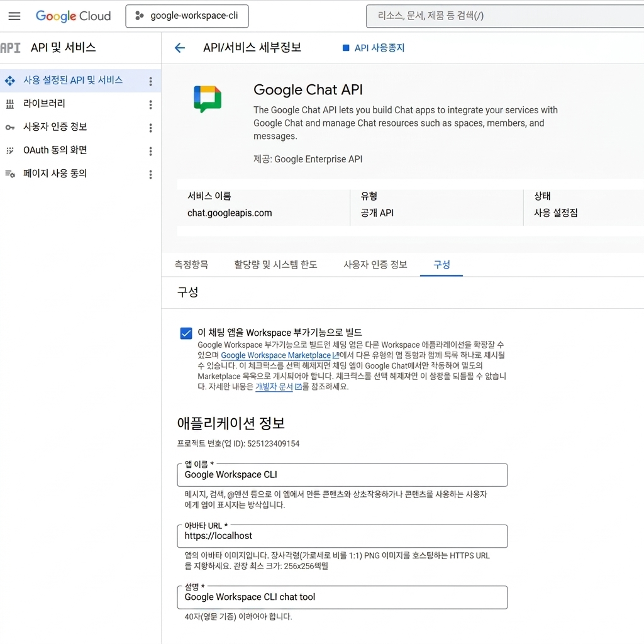Viewport: 644px width, 644px height.
Task: Select the 구성 tab
Action: click(x=441, y=265)
